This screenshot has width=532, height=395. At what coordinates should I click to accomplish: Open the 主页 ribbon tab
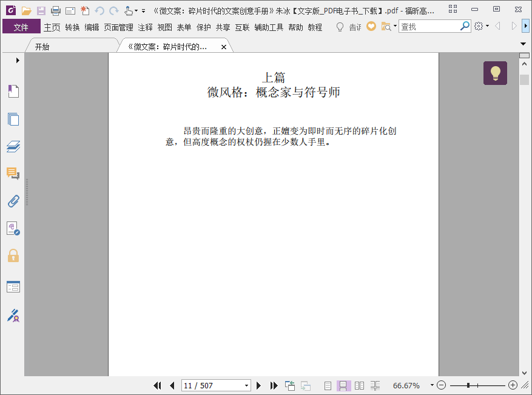click(x=52, y=27)
